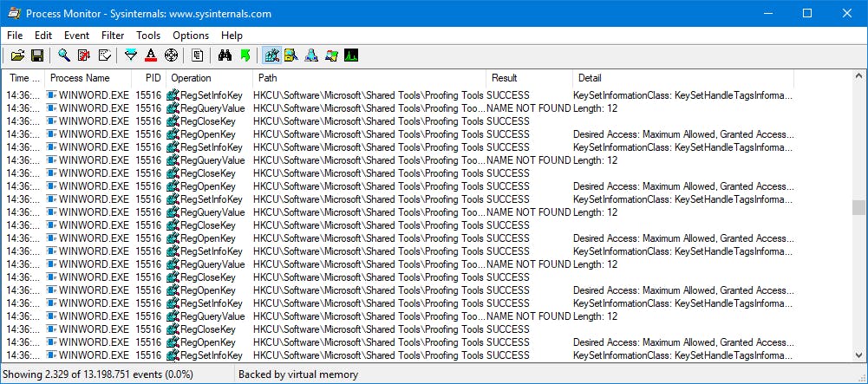The height and width of the screenshot is (384, 868).
Task: Toggle the Autoscroll toolbar icon
Action: (84, 55)
